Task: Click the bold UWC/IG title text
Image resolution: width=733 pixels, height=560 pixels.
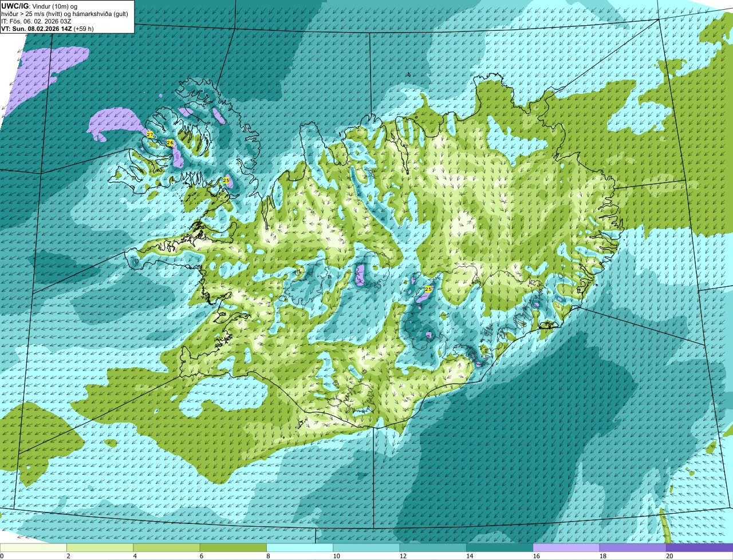Action: (14, 6)
